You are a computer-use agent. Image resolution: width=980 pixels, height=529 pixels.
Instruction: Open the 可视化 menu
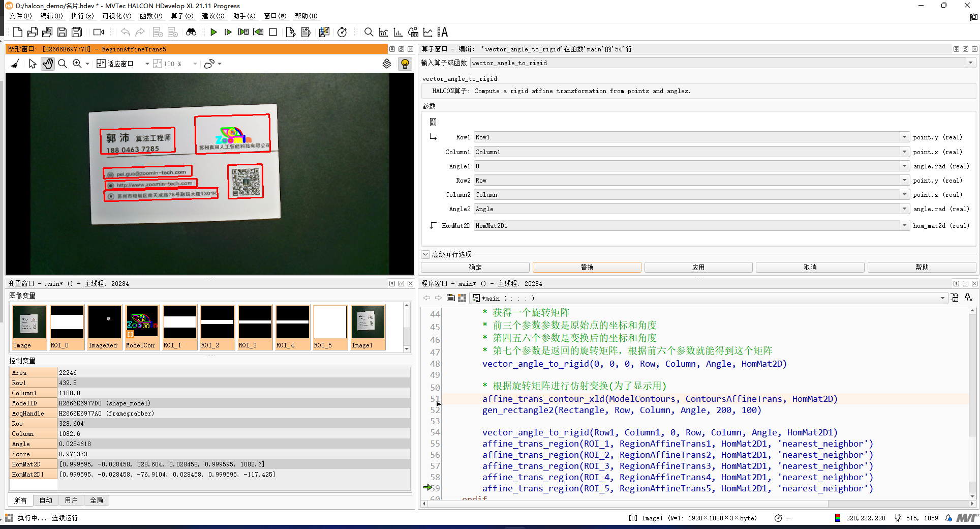117,16
